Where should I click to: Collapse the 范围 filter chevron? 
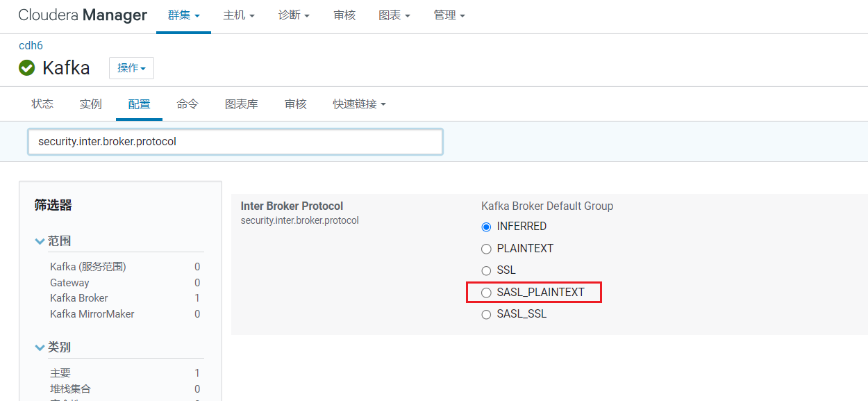[40, 241]
